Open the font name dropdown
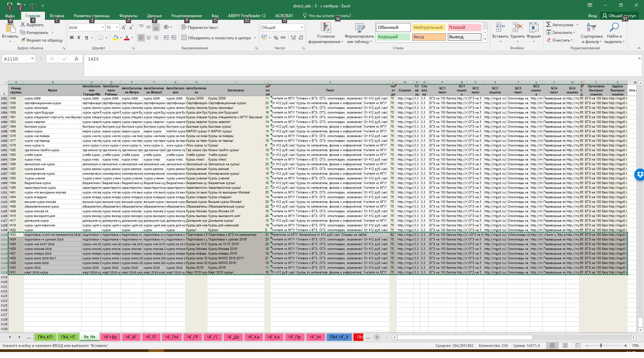Viewport: 644px width, 358px height. [x=103, y=28]
